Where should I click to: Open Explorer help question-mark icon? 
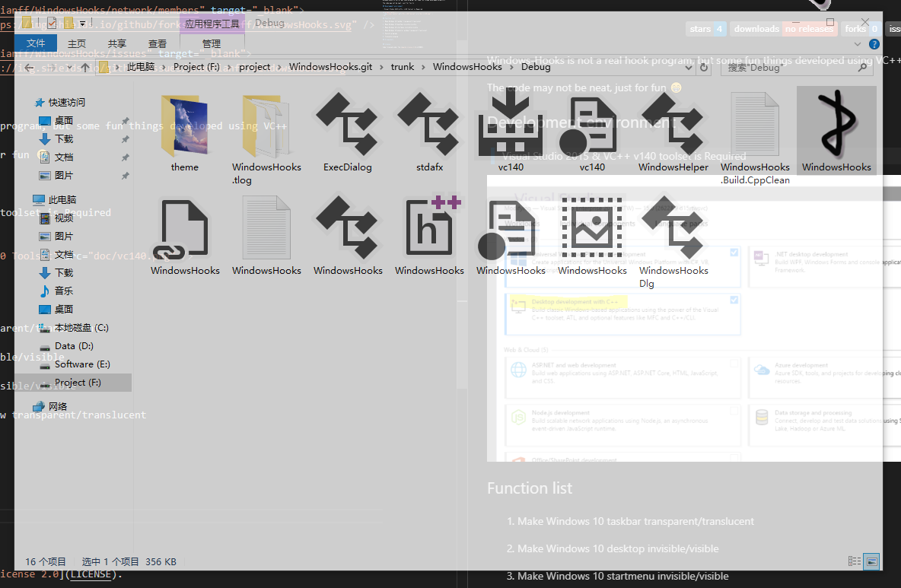(874, 44)
